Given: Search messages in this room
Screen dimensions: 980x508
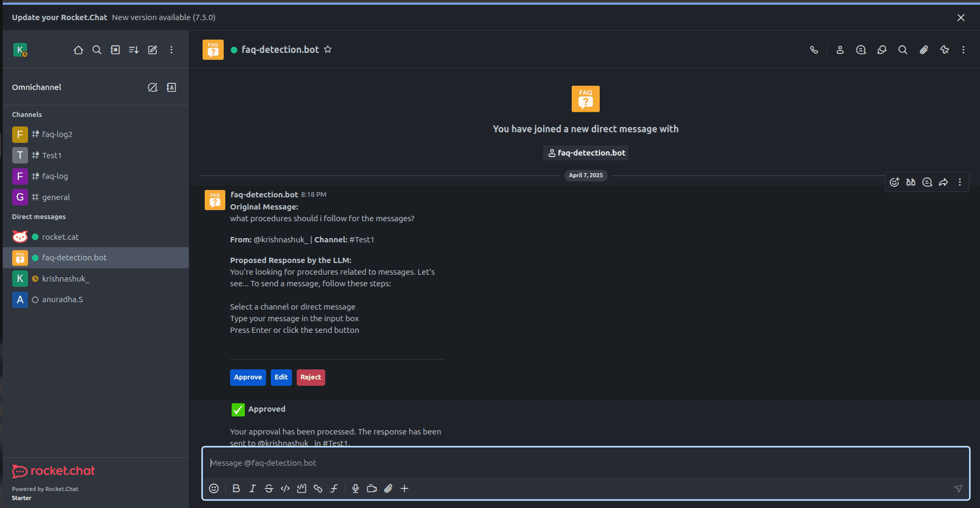Looking at the screenshot, I should [x=903, y=50].
